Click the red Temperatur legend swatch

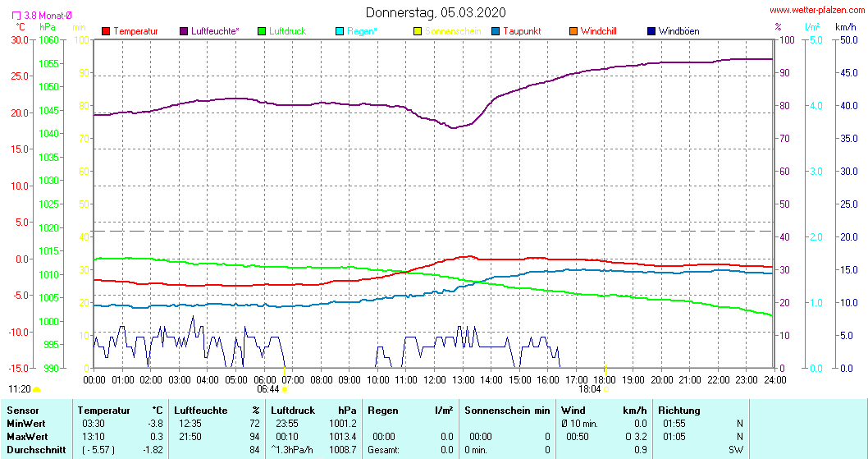(106, 31)
